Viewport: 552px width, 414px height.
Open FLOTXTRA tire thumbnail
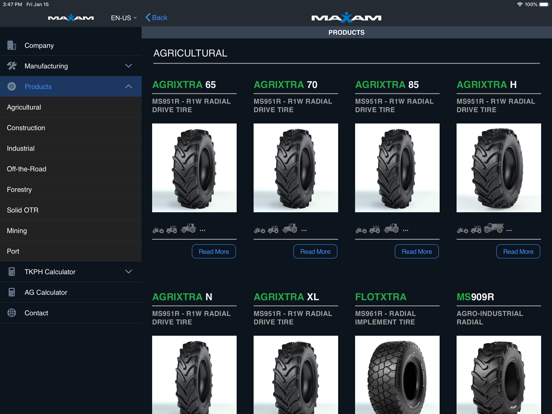(397, 375)
